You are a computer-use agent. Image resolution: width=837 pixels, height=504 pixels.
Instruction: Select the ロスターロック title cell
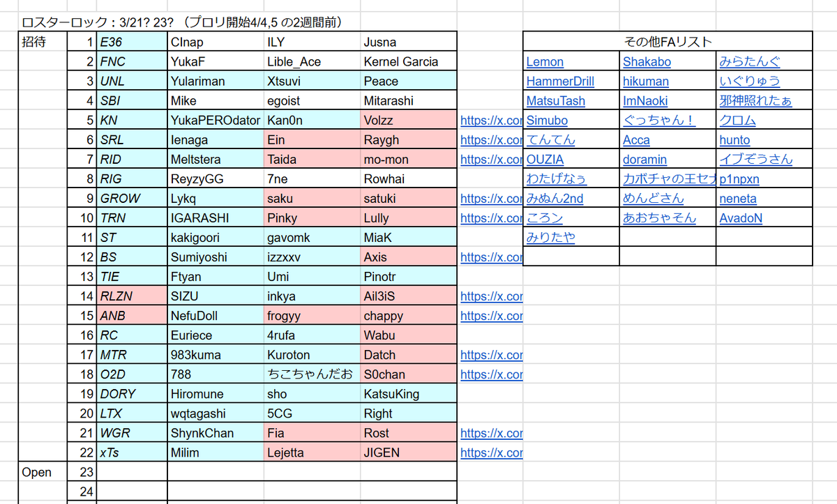[183, 22]
